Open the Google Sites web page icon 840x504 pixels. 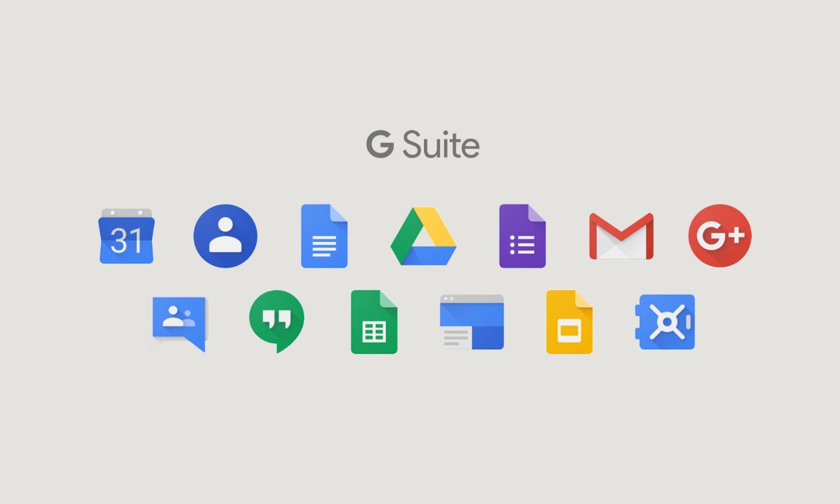(x=472, y=322)
